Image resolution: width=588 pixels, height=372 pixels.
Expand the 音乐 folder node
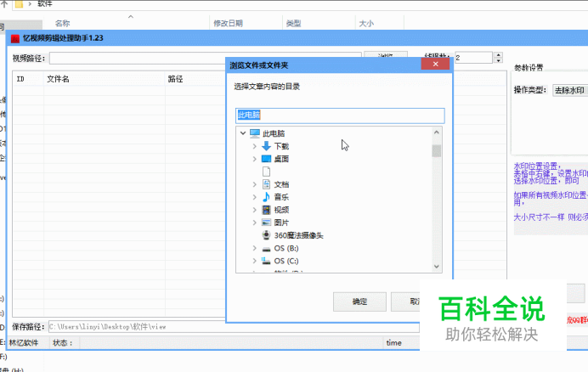pyautogui.click(x=255, y=197)
